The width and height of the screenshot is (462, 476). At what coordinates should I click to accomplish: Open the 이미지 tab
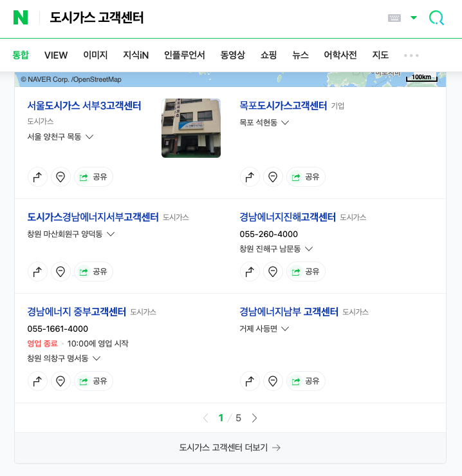pos(95,55)
